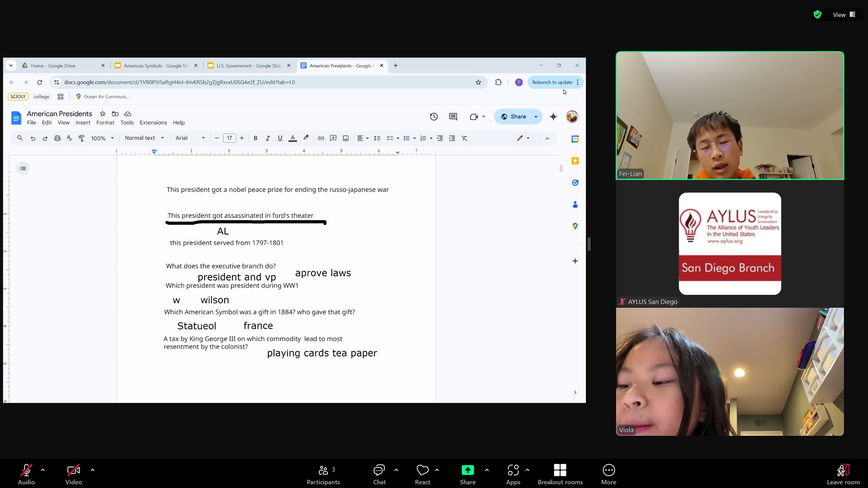Viewport: 868px width, 488px height.
Task: Add a comment using toolbar icon
Action: point(333,138)
